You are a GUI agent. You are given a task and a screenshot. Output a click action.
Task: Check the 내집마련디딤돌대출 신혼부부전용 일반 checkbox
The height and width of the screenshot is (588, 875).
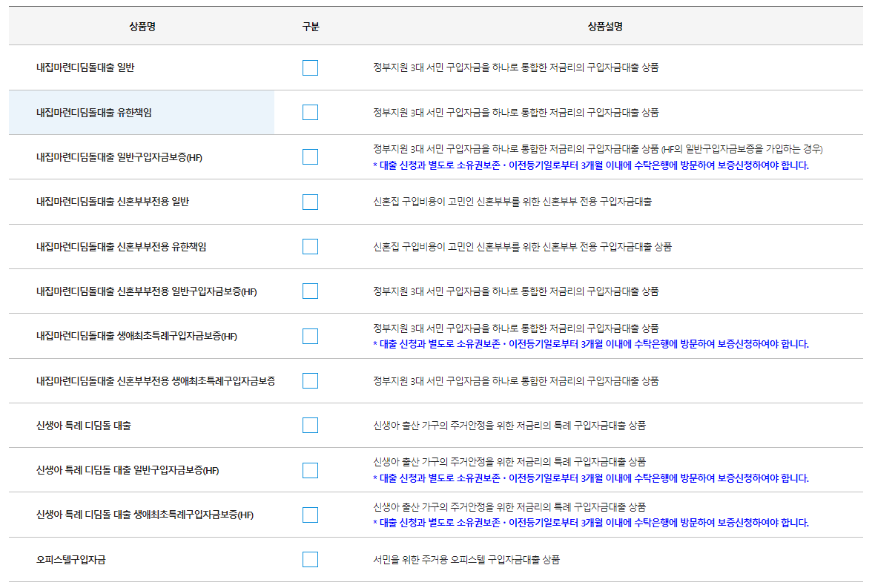(309, 202)
